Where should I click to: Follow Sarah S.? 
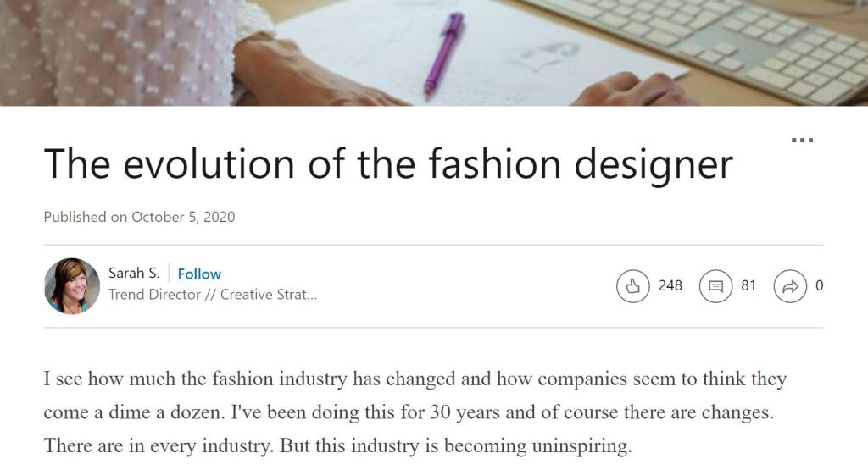tap(199, 274)
